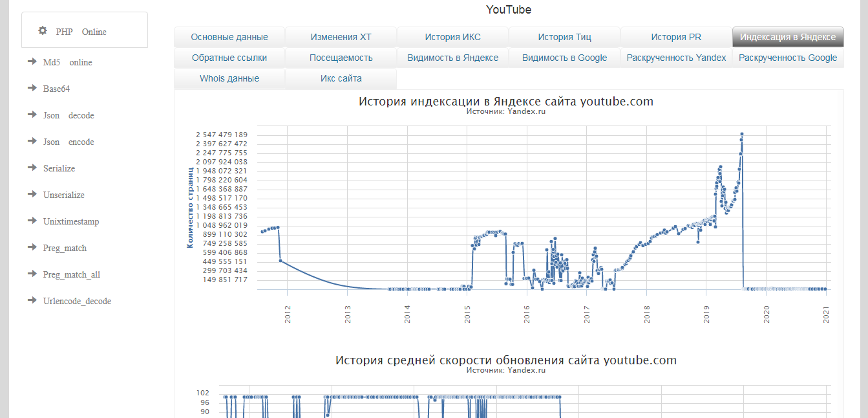Click the 102 value on the lower chart
This screenshot has height=418, width=868.
click(203, 392)
